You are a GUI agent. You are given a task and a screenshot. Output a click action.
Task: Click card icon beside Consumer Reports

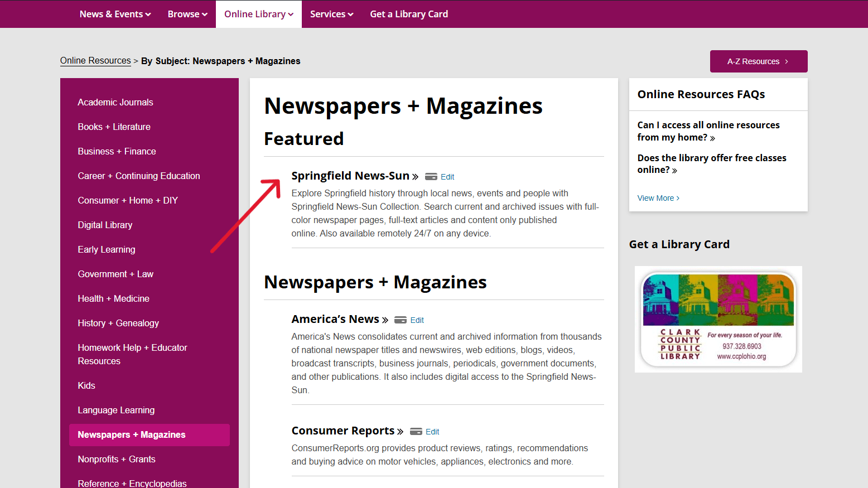click(416, 432)
